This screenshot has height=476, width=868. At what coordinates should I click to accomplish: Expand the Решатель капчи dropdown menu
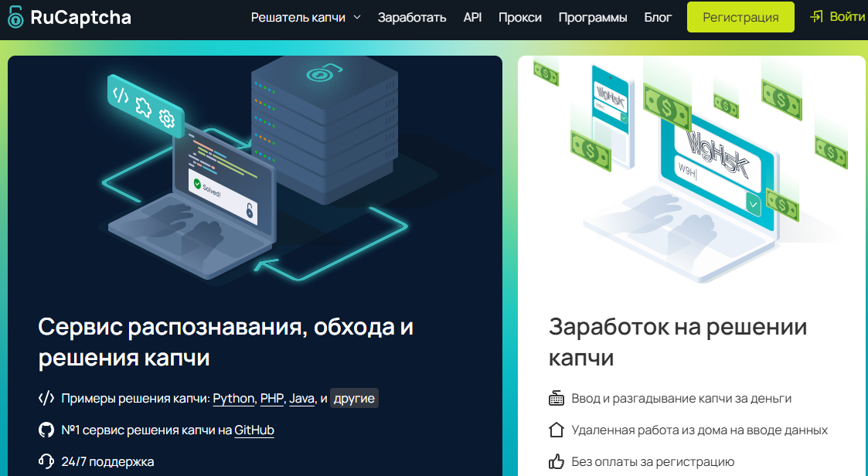point(305,17)
